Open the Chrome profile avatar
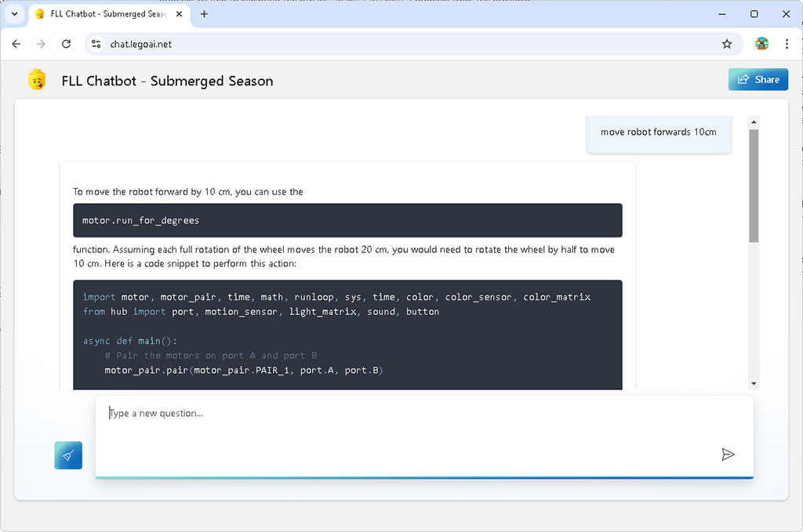Image resolution: width=803 pixels, height=532 pixels. 761,44
